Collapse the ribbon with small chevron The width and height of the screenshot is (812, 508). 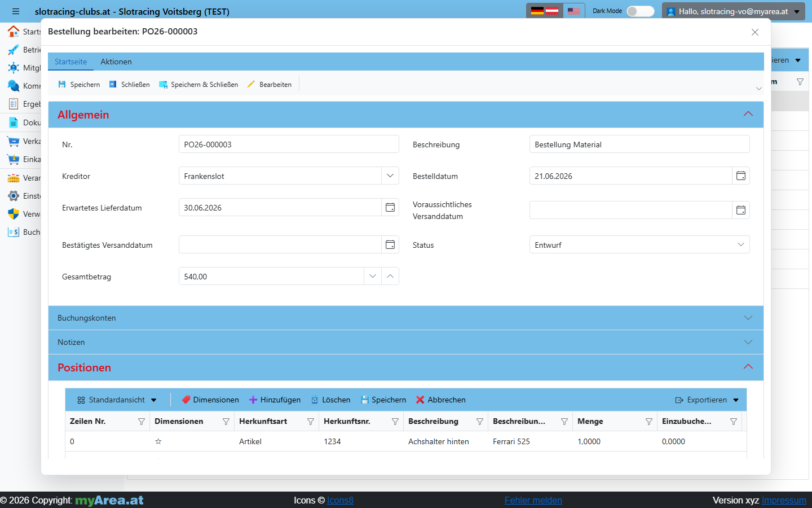tap(758, 89)
